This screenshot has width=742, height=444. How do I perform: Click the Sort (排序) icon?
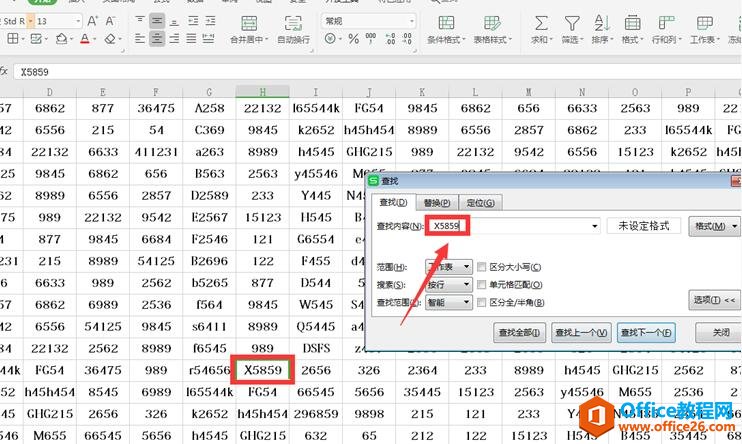[600, 22]
